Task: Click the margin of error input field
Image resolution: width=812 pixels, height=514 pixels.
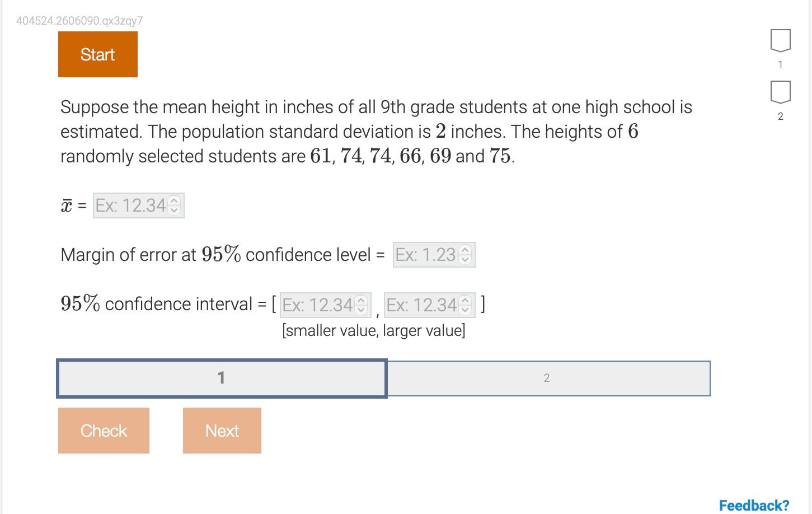Action: (x=428, y=255)
